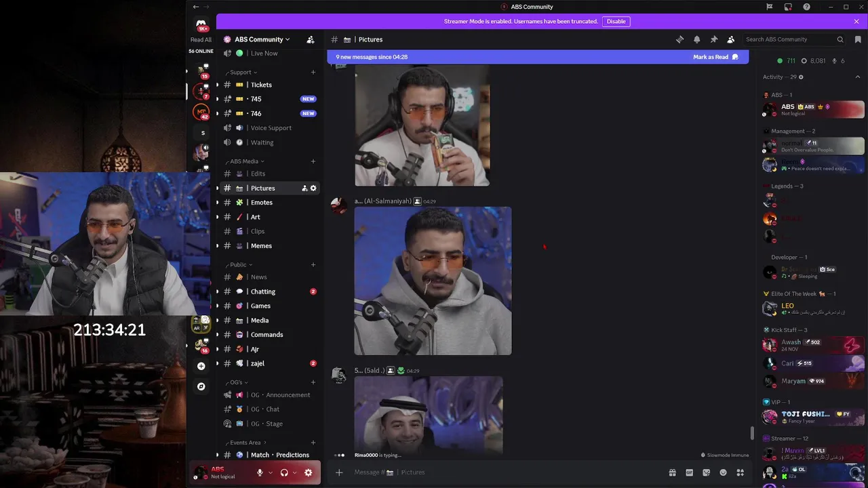868x488 pixels.
Task: Open notification settings bell icon
Action: pos(696,39)
